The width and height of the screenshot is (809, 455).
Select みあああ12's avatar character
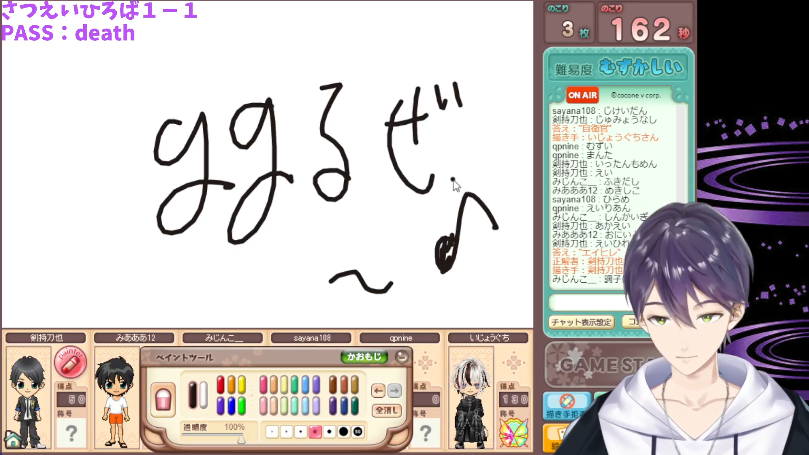click(117, 400)
